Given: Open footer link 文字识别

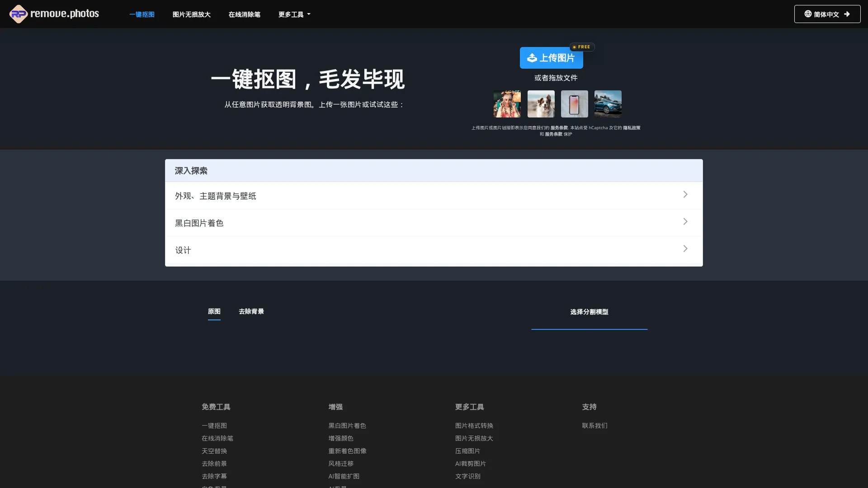Looking at the screenshot, I should 468,476.
